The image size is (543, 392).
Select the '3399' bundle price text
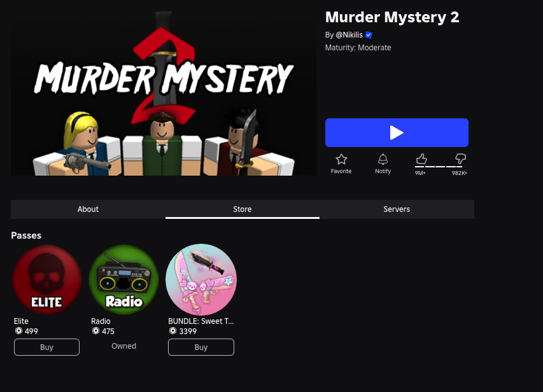188,332
